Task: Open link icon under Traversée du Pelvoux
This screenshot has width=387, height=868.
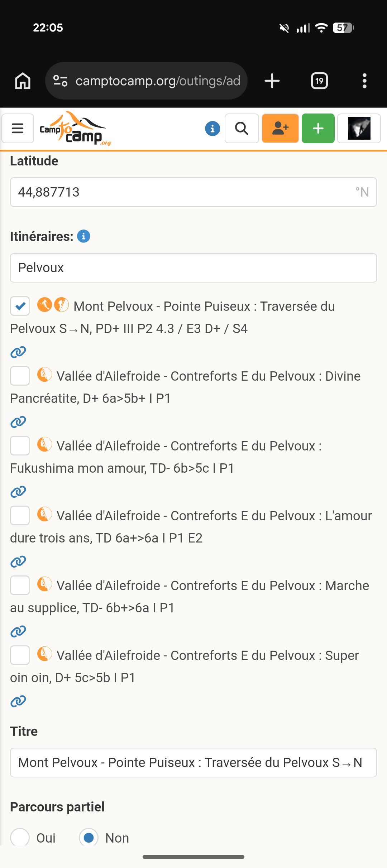Action: pyautogui.click(x=18, y=352)
